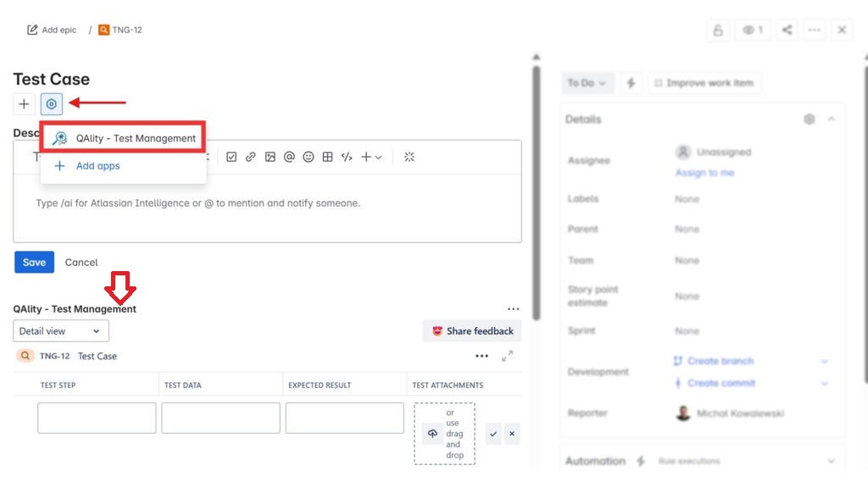Click the mention @ icon in the toolbar
This screenshot has width=868, height=488.
point(289,157)
